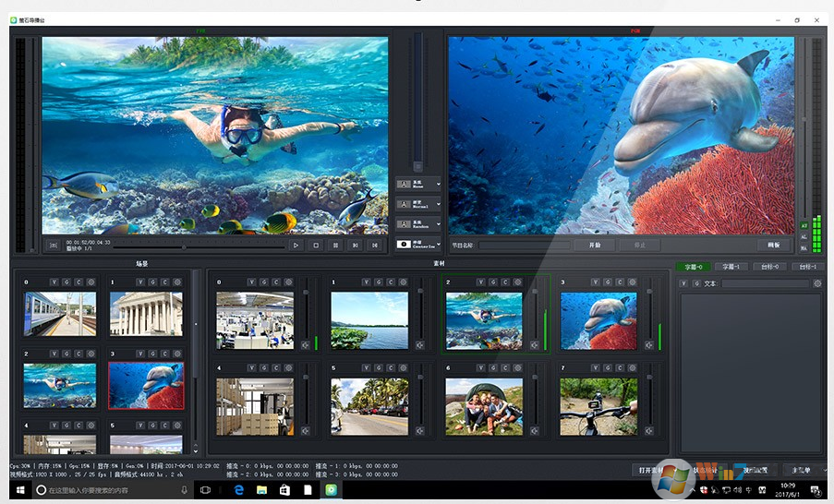Toggle the AT audio indicator button
The image size is (834, 504).
click(x=804, y=226)
